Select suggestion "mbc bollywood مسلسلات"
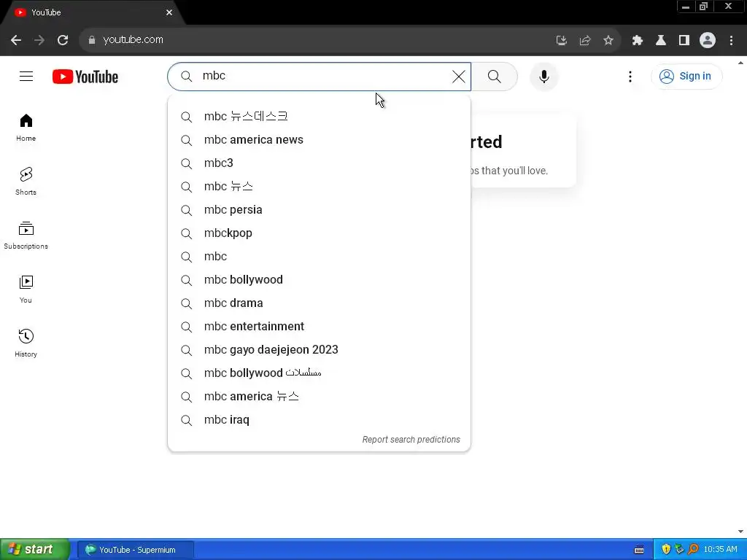 click(x=320, y=373)
